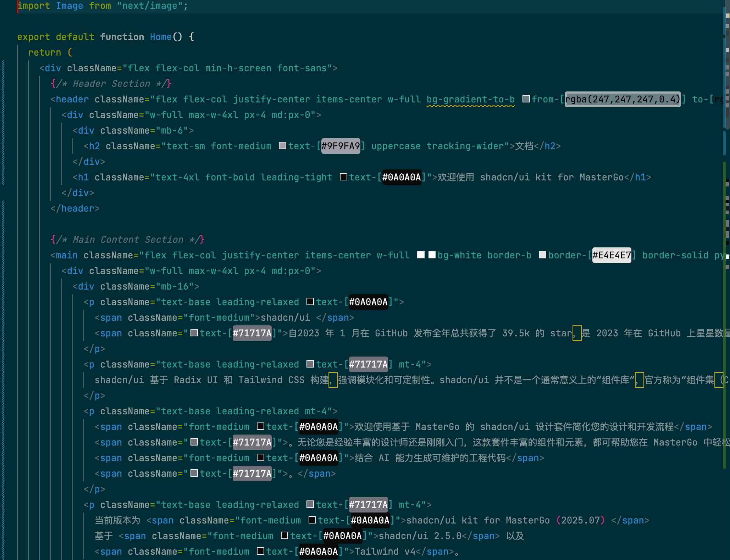Place the cursor on the 'Home' function name
The image size is (730, 560).
pos(161,37)
